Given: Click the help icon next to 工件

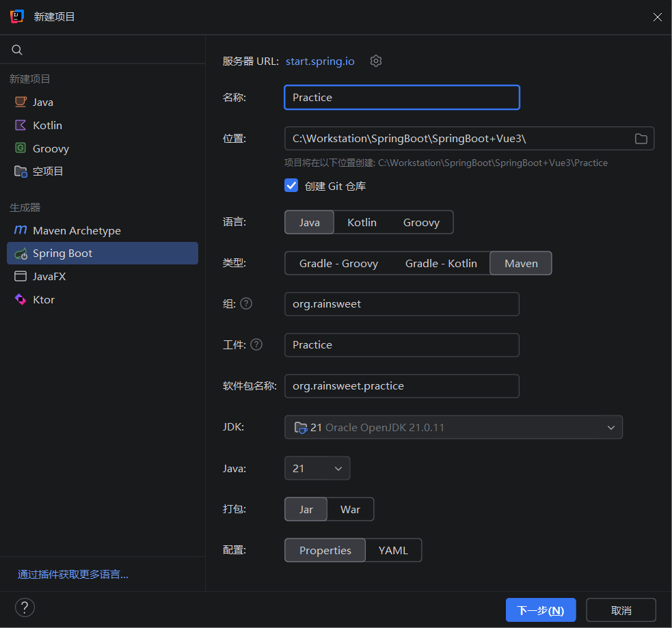Looking at the screenshot, I should pyautogui.click(x=256, y=344).
